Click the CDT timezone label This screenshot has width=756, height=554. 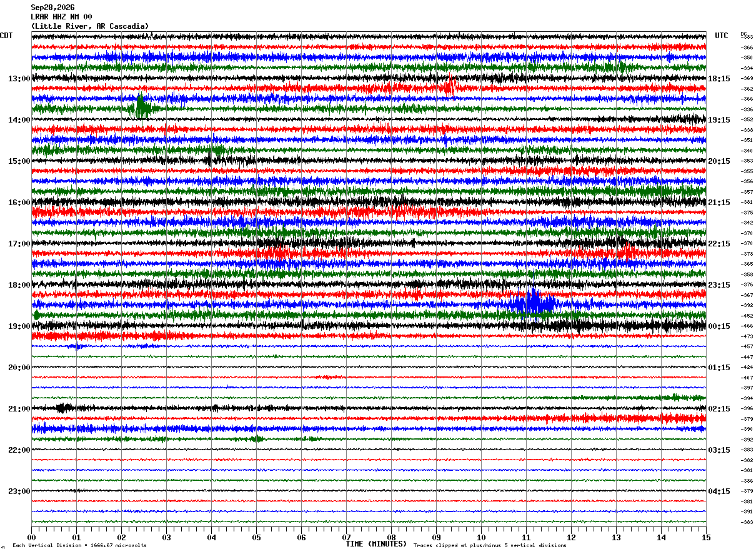[x=6, y=36]
